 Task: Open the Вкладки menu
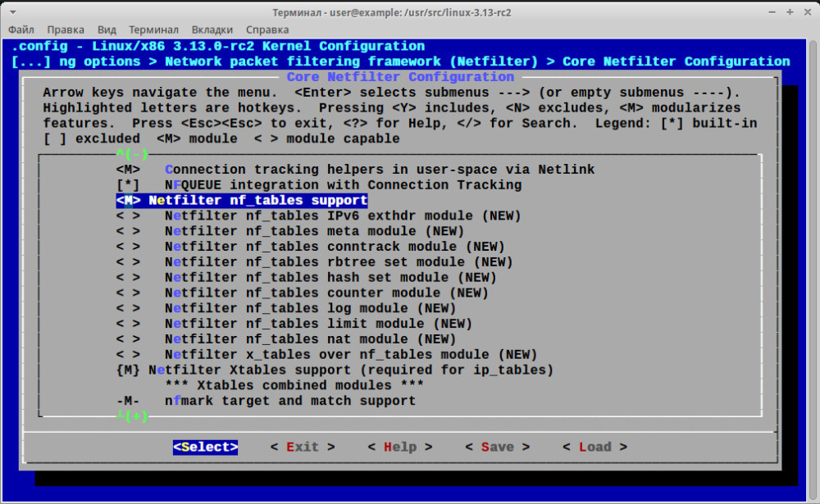(212, 30)
